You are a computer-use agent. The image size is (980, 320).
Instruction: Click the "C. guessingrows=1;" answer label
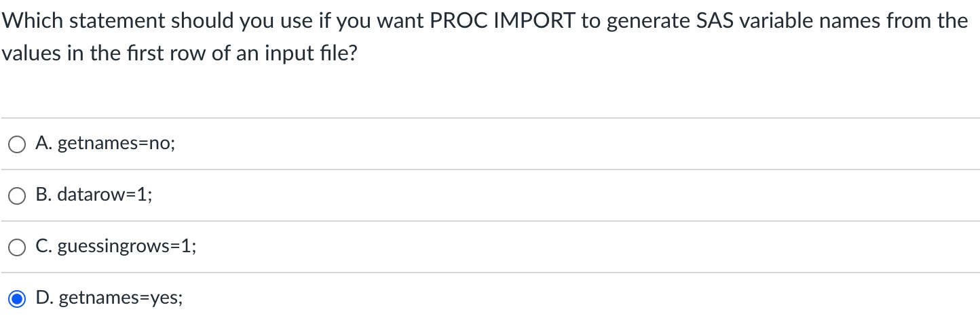coord(116,247)
